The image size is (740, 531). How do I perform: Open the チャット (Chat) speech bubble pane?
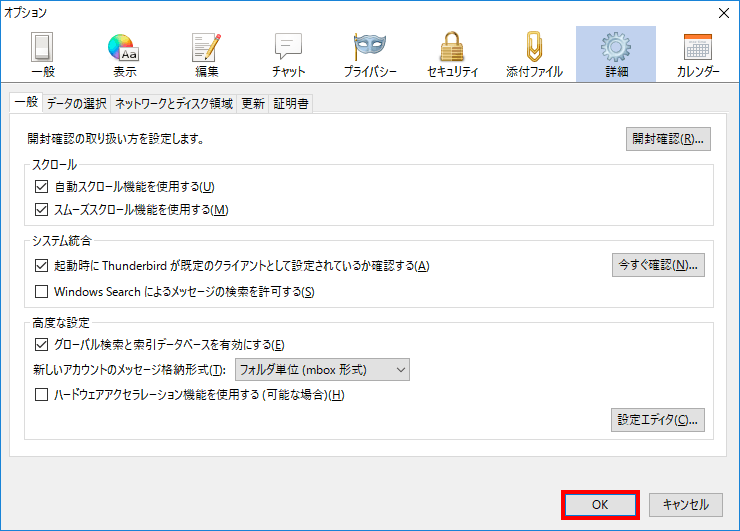tap(288, 54)
